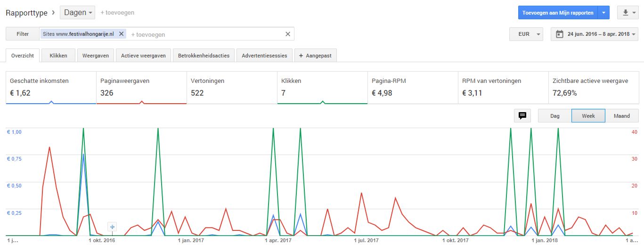Click the annotations speech bubble icon

[522, 115]
